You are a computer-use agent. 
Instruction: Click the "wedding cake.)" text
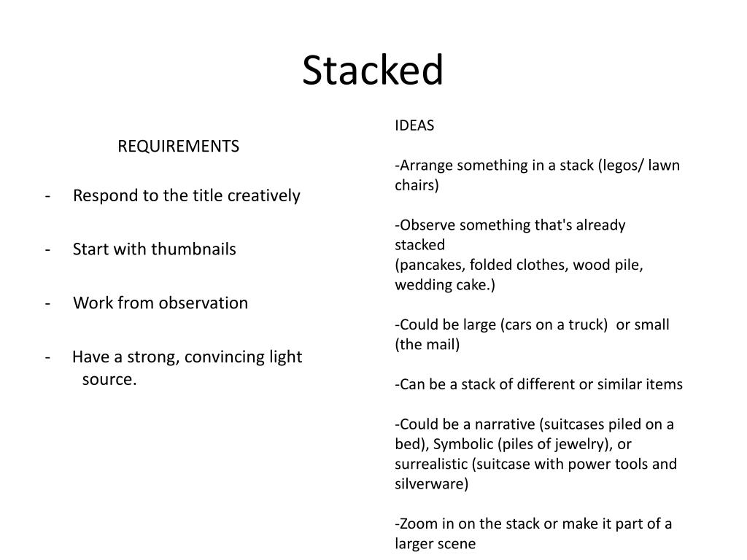(x=445, y=284)
